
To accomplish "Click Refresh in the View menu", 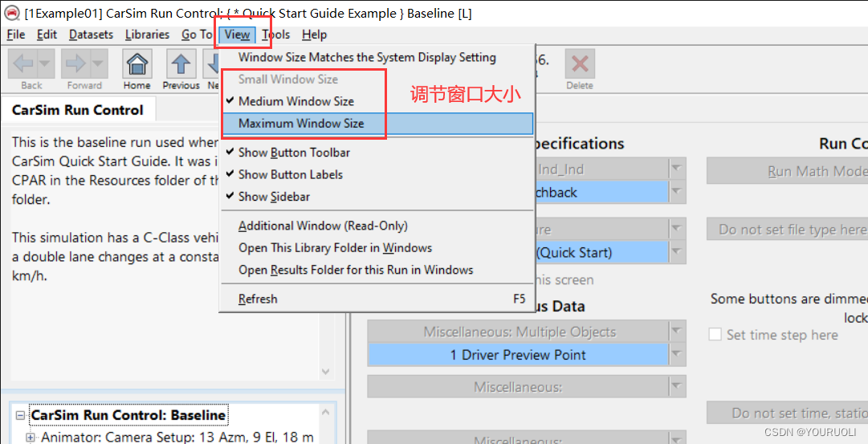I will point(377,299).
